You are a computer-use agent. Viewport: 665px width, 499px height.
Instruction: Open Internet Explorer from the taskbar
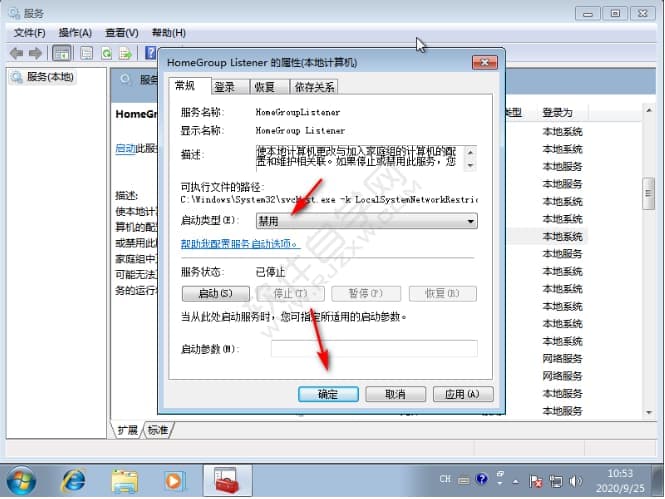click(73, 481)
